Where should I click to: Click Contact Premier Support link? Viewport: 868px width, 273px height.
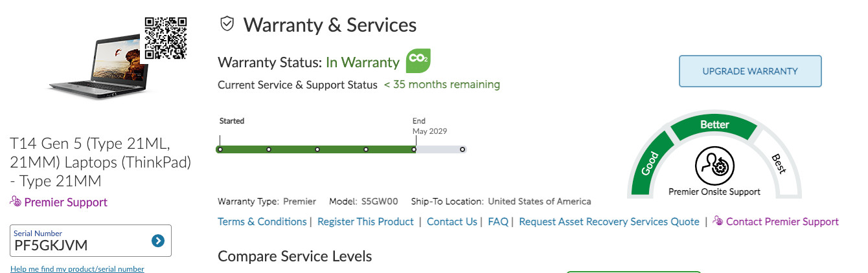click(x=782, y=221)
